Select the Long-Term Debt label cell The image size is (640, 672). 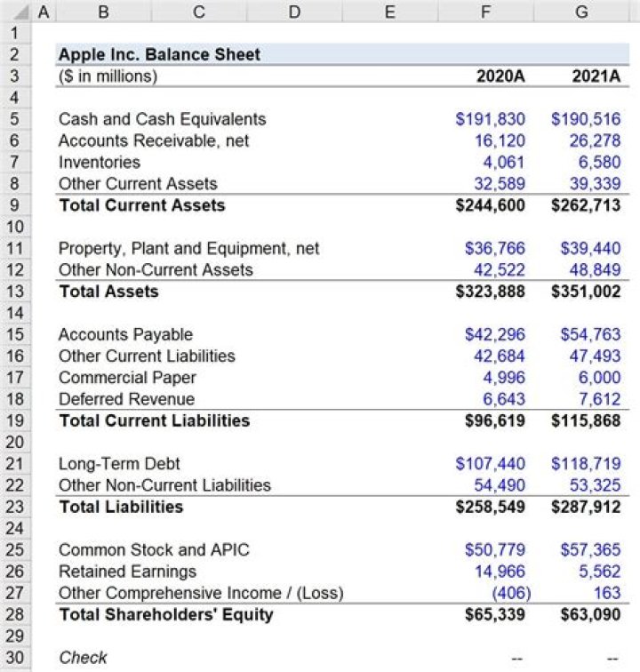click(x=119, y=464)
